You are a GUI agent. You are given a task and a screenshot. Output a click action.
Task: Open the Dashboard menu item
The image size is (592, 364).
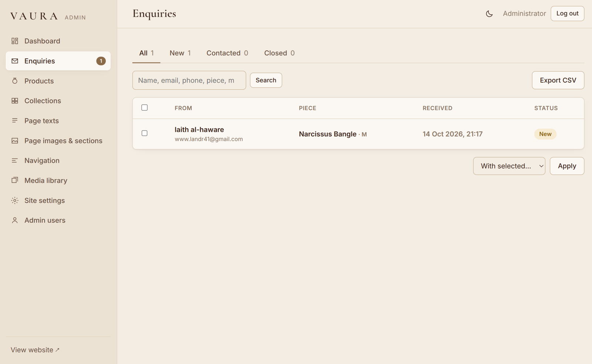point(58,41)
